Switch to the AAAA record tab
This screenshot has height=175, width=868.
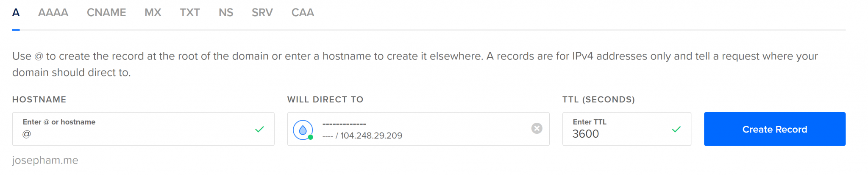[x=53, y=13]
